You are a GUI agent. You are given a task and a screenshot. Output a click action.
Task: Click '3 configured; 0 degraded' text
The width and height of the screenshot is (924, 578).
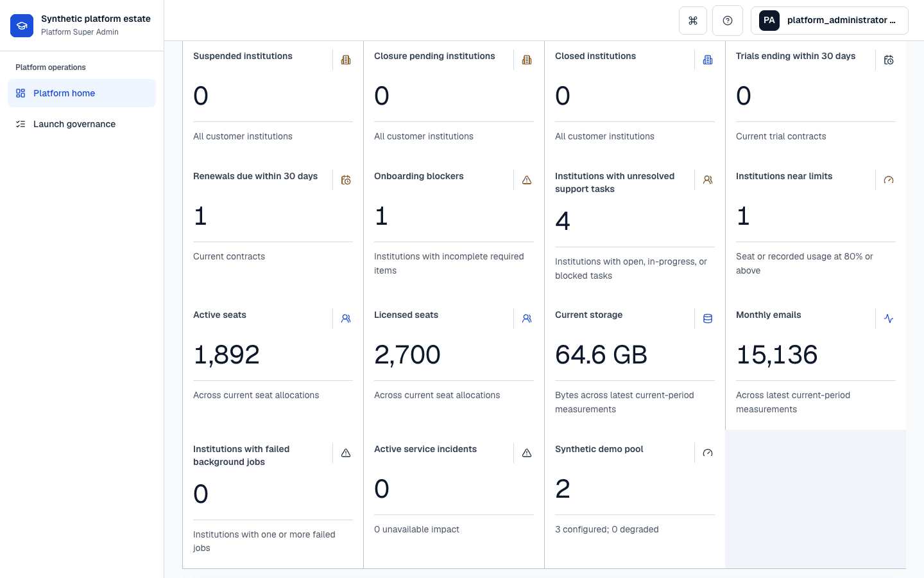[x=607, y=529]
